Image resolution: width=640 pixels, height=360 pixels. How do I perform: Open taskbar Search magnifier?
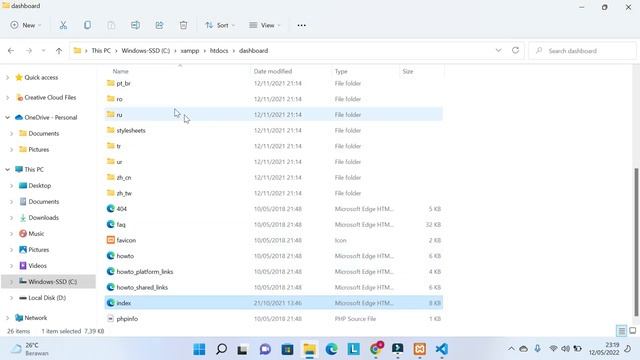[x=221, y=349]
